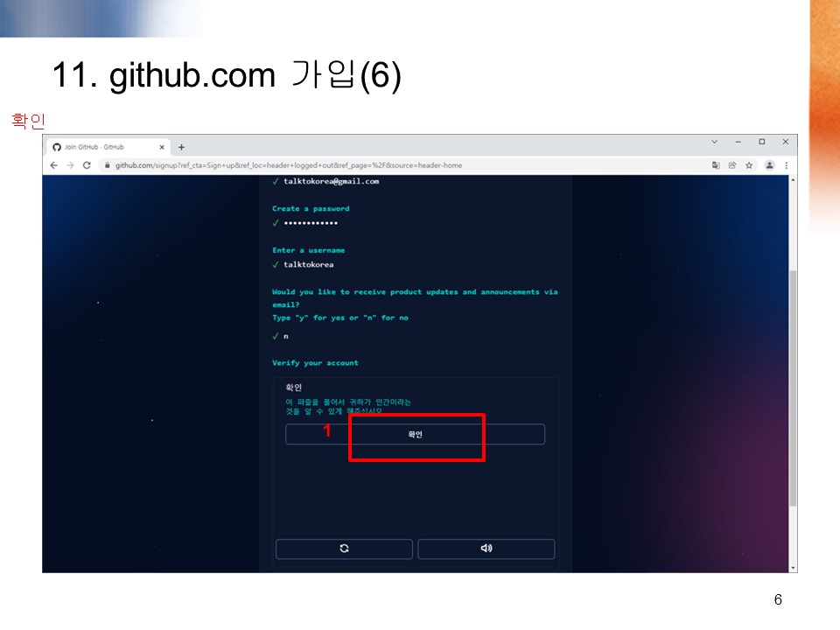This screenshot has width=840, height=630.
Task: Open a new tab with plus button
Action: pyautogui.click(x=182, y=147)
